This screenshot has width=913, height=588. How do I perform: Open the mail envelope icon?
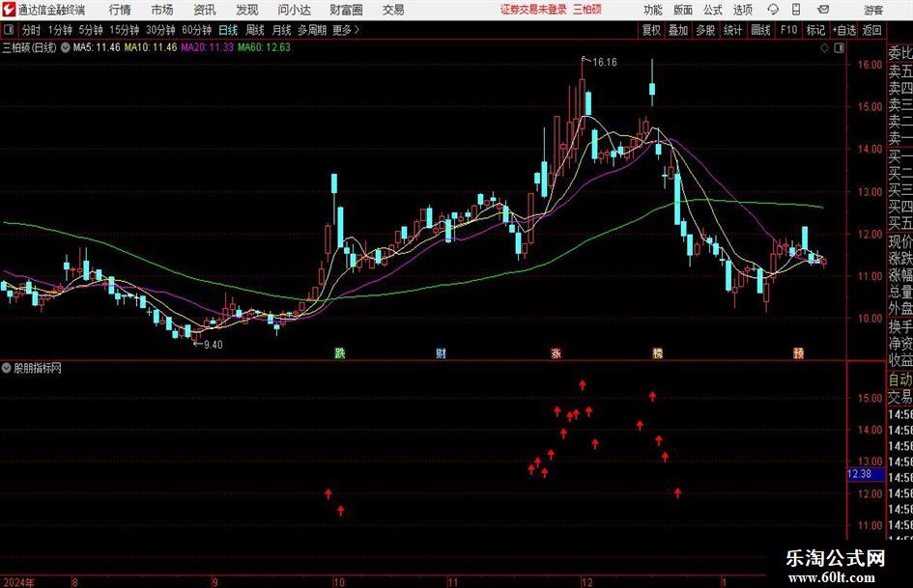823,10
